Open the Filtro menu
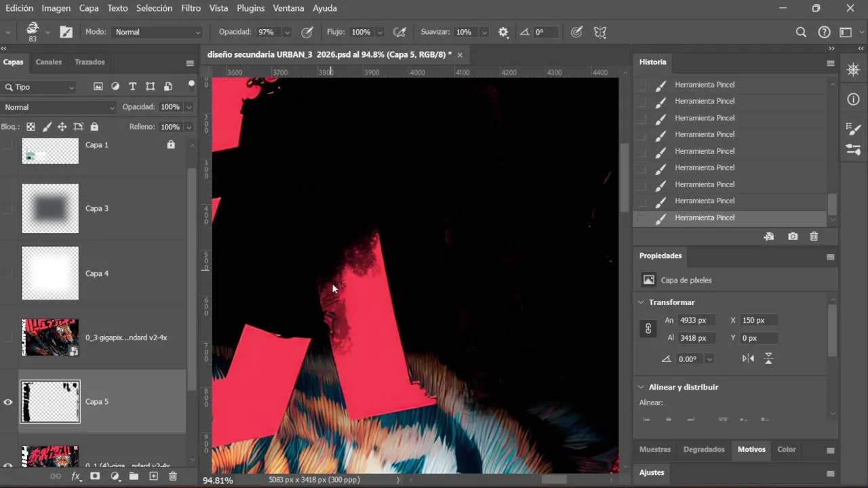The height and width of the screenshot is (488, 868). click(191, 8)
